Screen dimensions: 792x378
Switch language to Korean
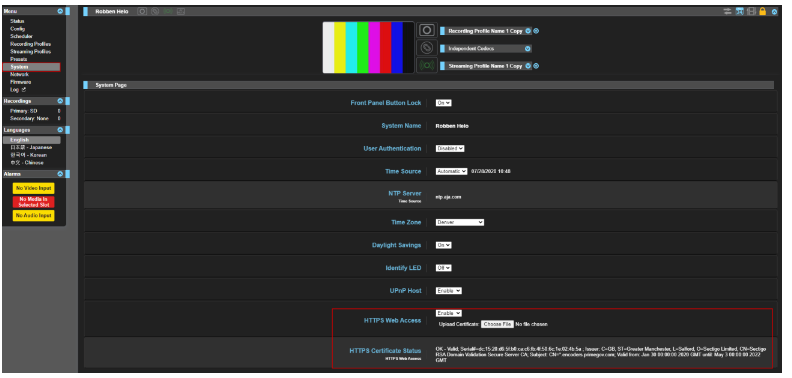(29, 155)
